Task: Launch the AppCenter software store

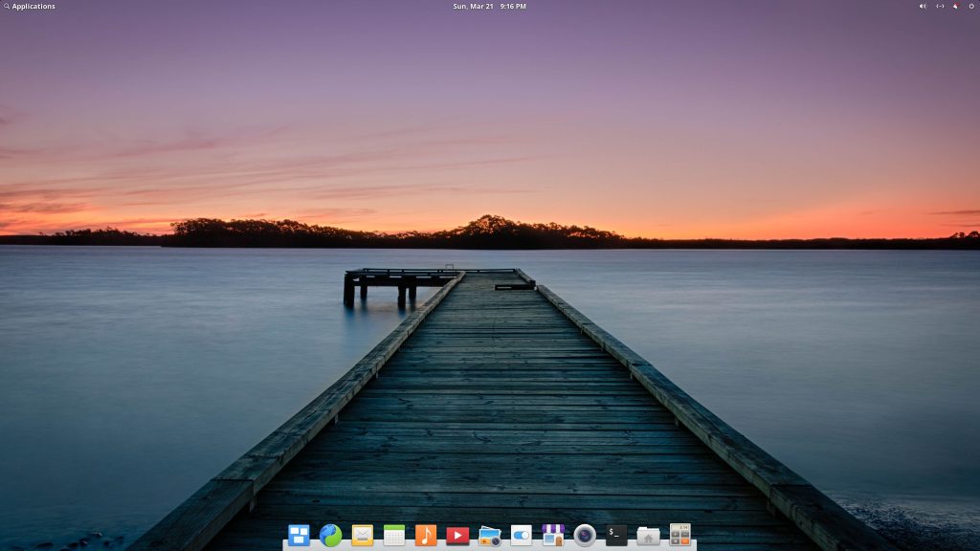Action: point(553,536)
